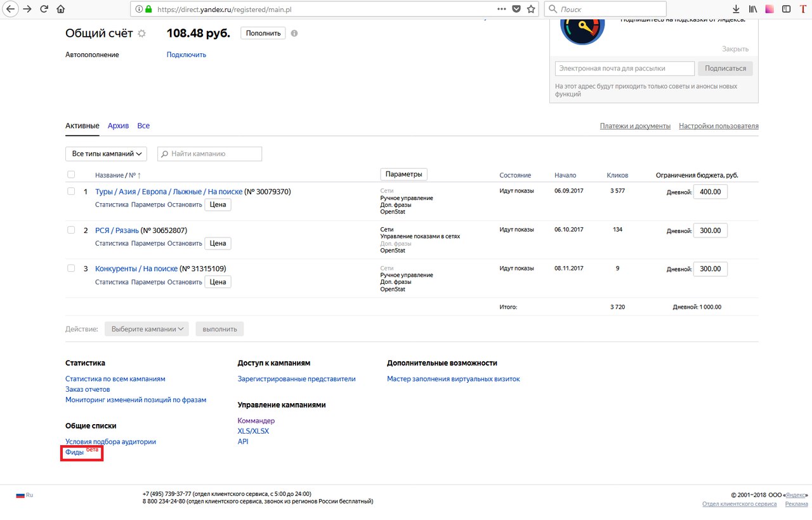The width and height of the screenshot is (812, 520).
Task: Switch to the Активные tab
Action: point(82,126)
